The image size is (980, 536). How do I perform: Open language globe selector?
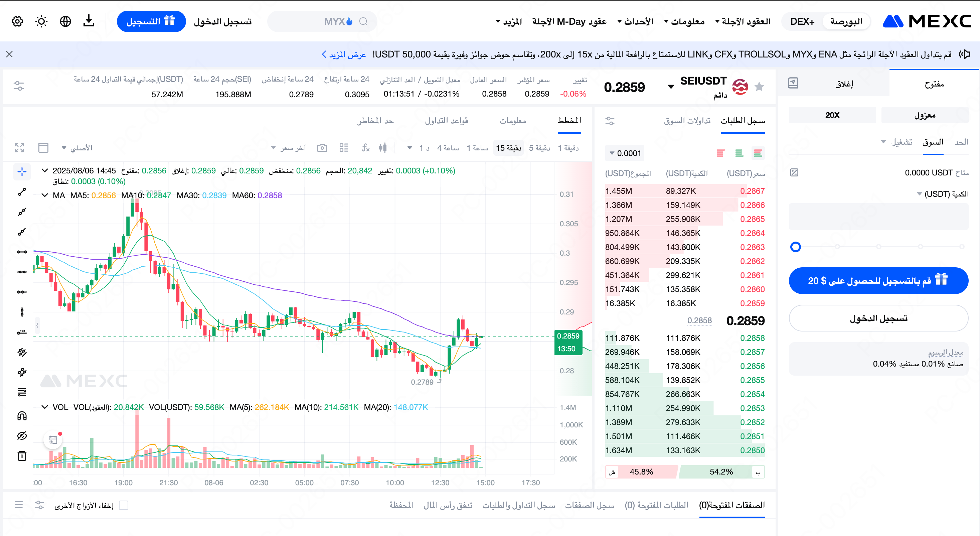tap(65, 21)
